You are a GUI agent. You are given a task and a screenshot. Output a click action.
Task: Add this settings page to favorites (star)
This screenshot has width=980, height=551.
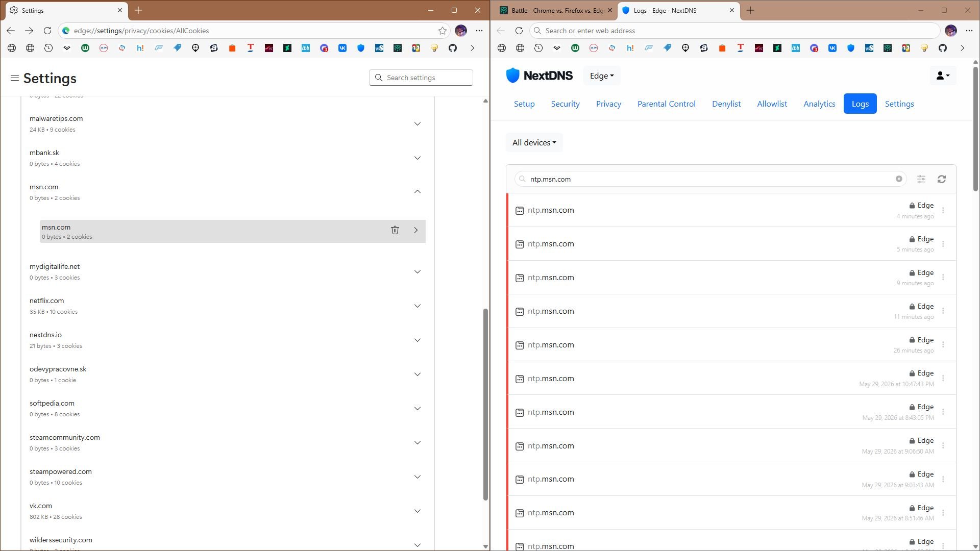[443, 31]
